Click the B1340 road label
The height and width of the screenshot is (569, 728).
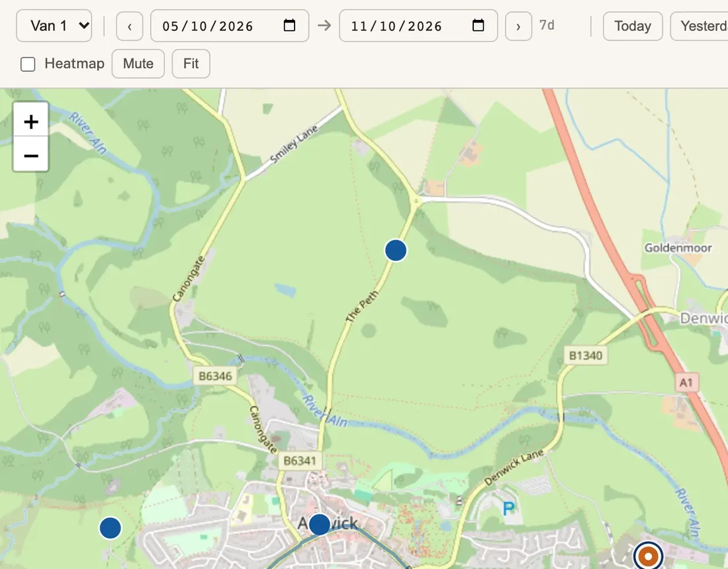coord(586,356)
